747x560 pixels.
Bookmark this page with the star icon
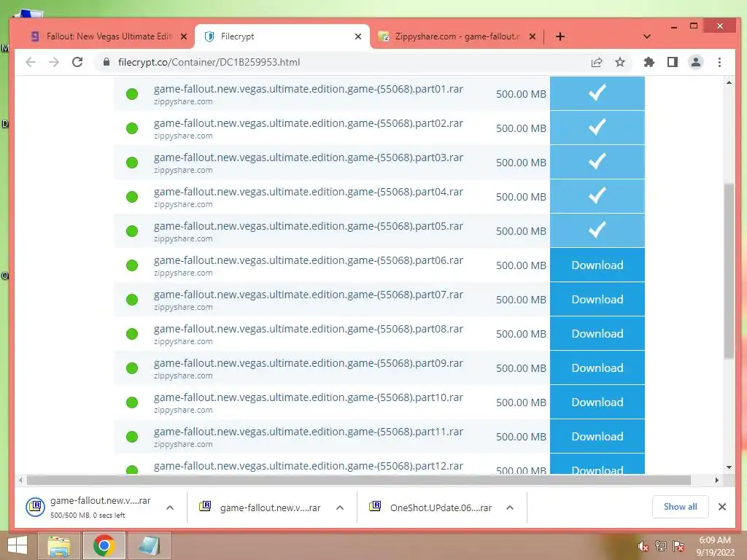click(620, 62)
